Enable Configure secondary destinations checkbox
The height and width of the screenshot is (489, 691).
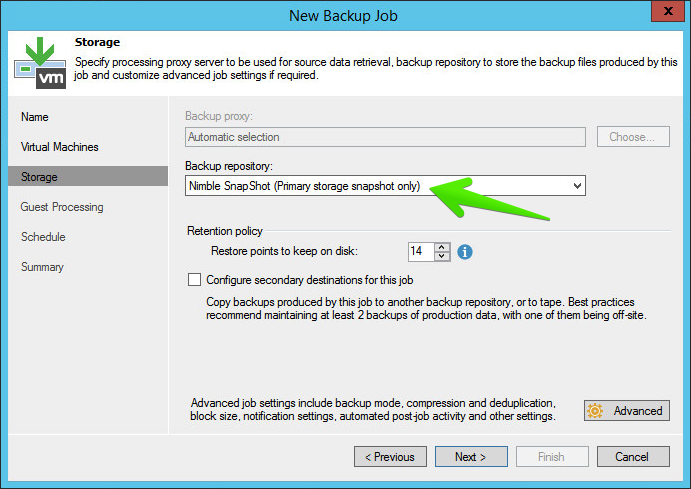194,280
